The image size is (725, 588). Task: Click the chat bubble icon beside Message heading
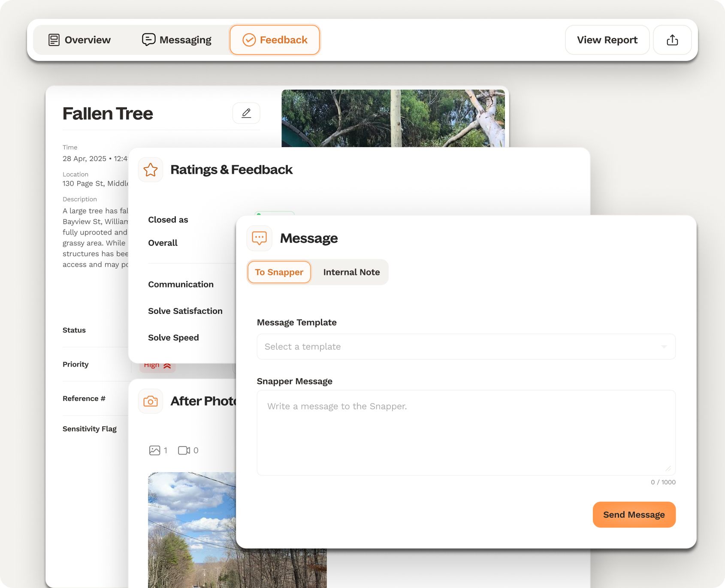[260, 238]
